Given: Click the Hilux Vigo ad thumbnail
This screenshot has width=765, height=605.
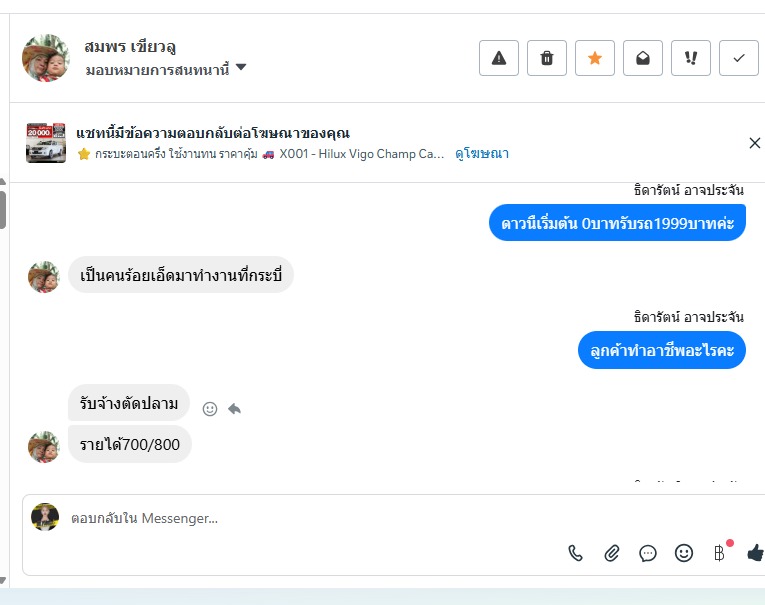Looking at the screenshot, I should [46, 143].
